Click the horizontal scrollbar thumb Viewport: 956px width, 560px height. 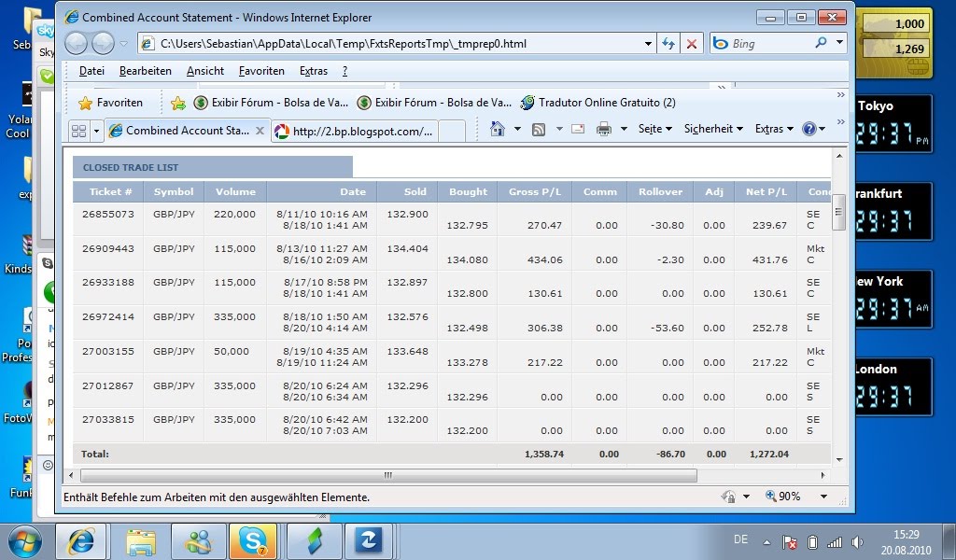(388, 475)
